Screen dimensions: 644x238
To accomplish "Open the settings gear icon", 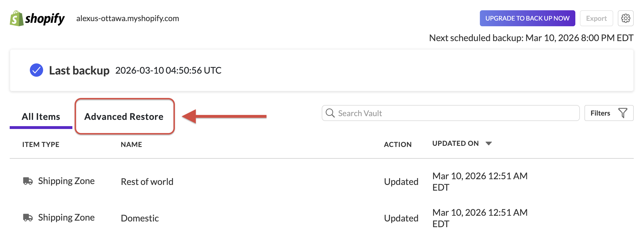I will point(626,18).
